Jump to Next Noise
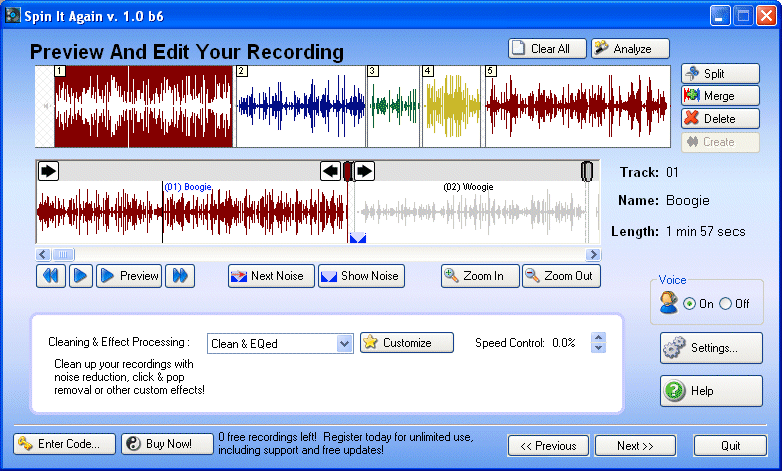The height and width of the screenshot is (471, 782). (271, 276)
